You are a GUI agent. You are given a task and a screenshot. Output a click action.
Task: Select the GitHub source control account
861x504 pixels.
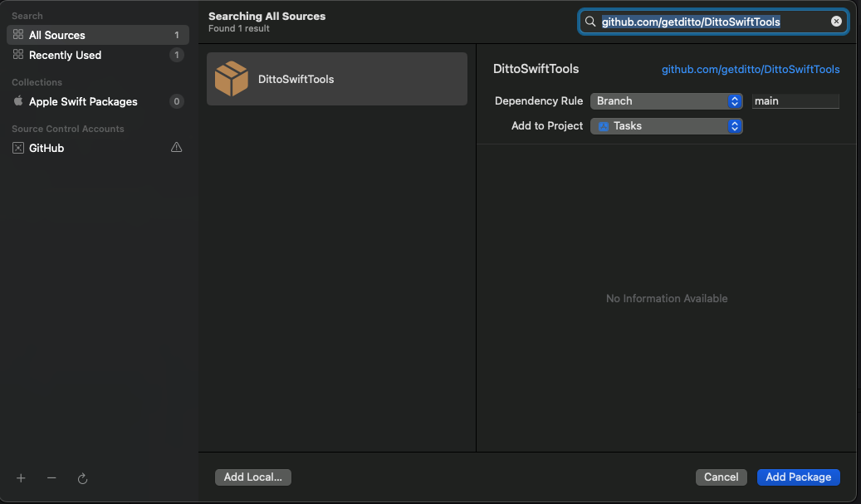point(98,148)
